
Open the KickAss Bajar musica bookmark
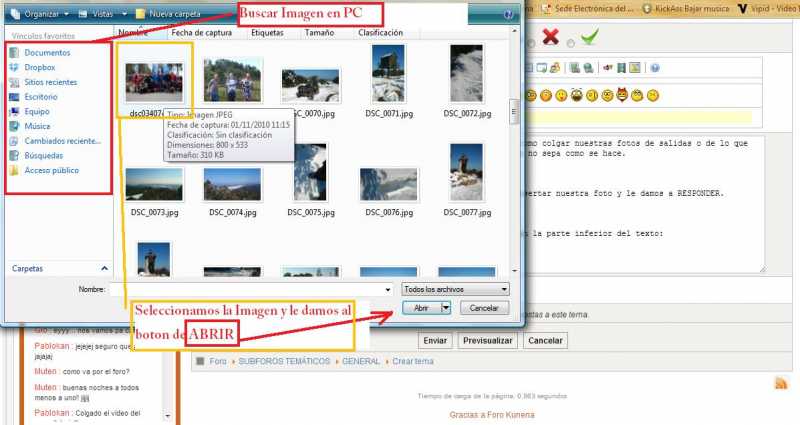(x=686, y=9)
